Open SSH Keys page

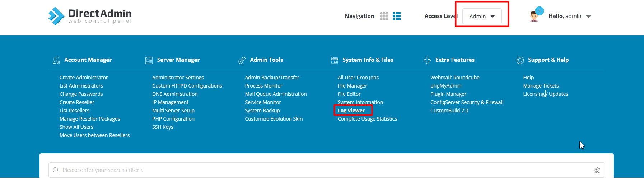tap(163, 127)
